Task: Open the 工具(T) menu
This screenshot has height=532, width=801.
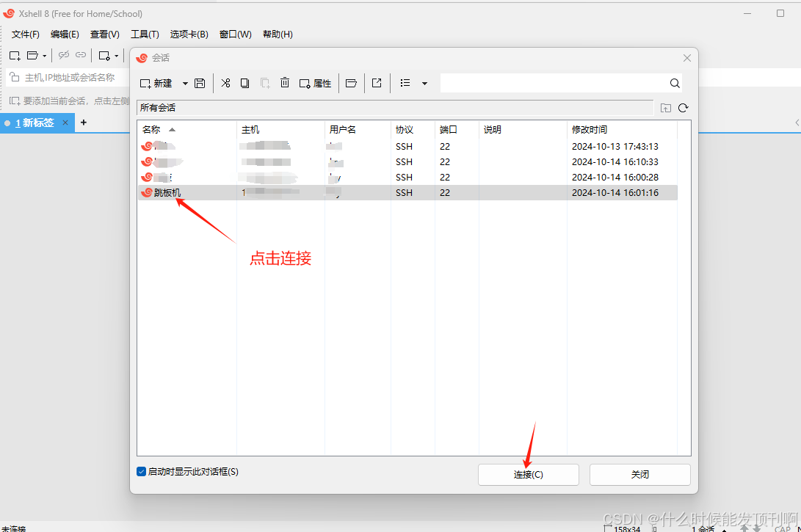Action: click(x=145, y=34)
